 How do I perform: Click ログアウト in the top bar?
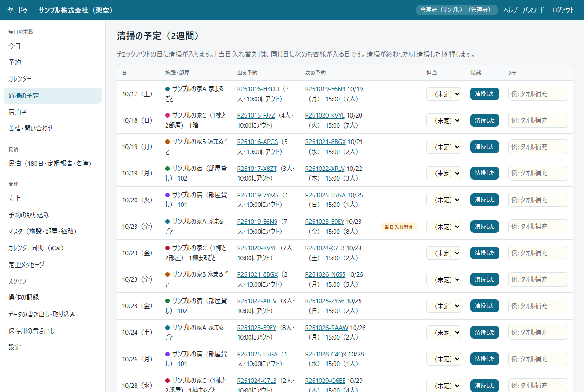563,10
